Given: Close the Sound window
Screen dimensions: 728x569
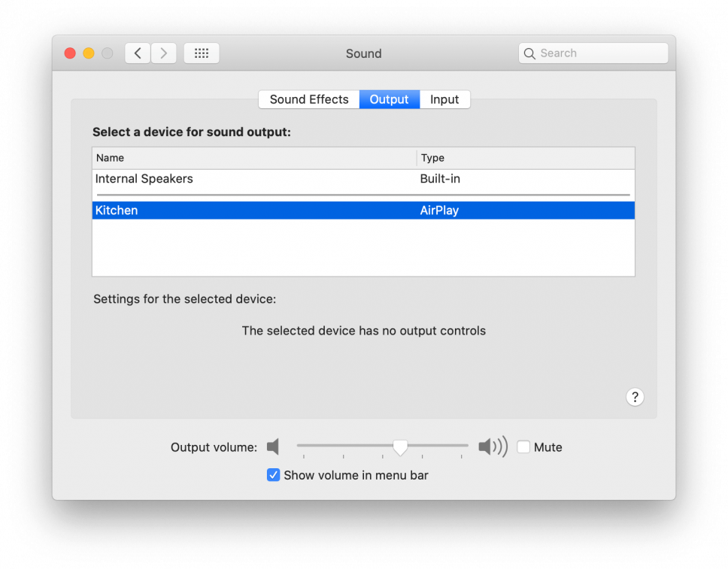Looking at the screenshot, I should [x=70, y=53].
